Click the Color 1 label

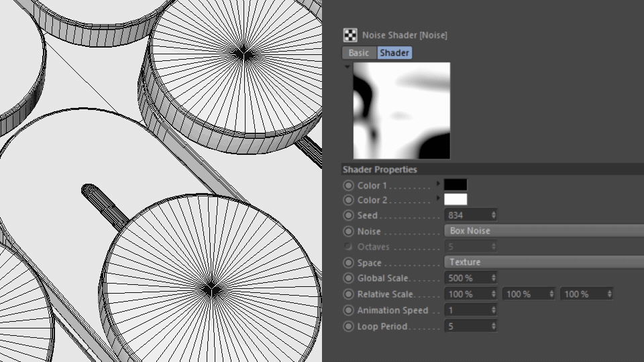372,186
